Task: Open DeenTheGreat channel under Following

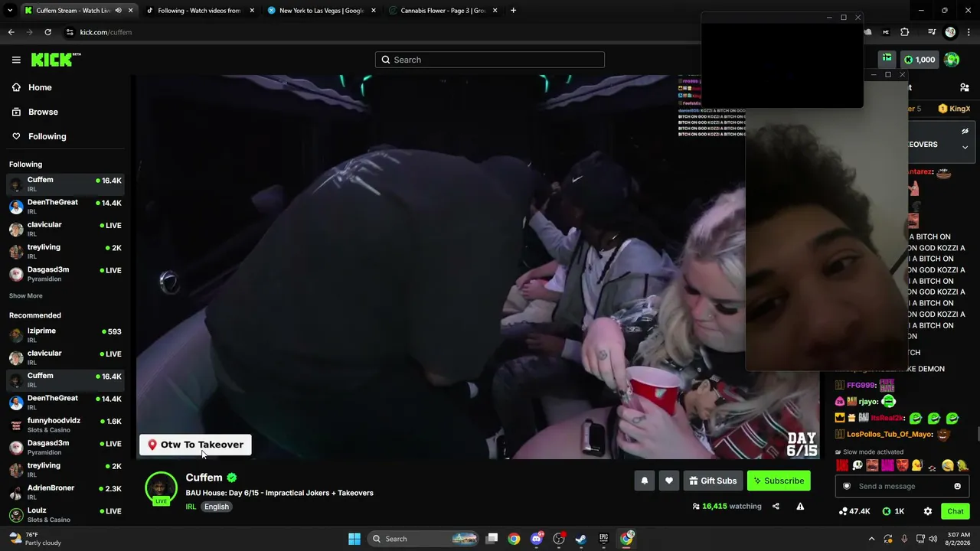Action: click(65, 207)
